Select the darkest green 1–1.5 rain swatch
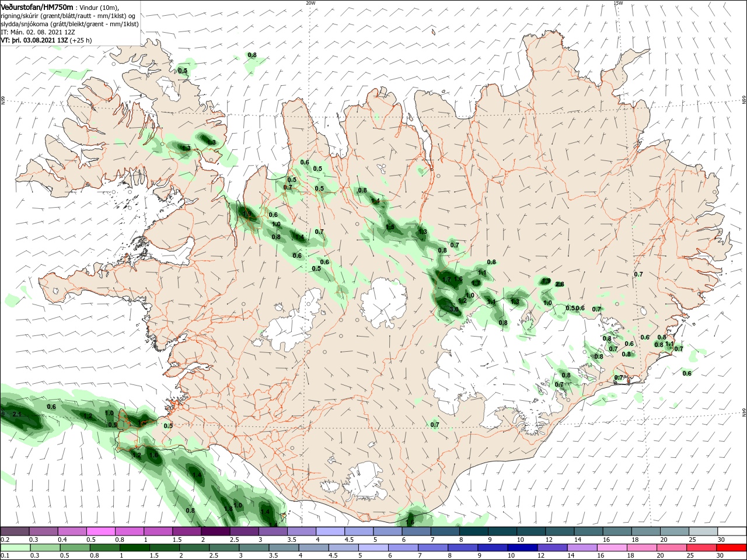747x560 pixels. coord(136,548)
